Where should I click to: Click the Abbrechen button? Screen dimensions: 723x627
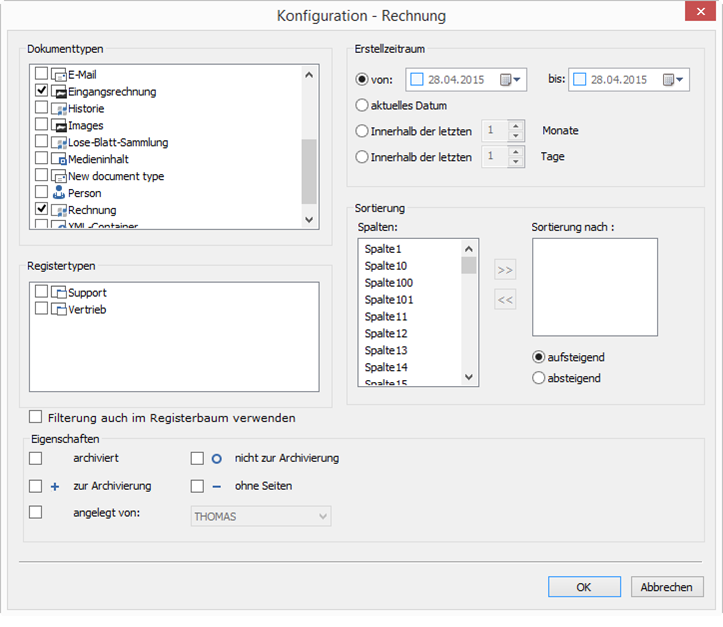pos(666,587)
